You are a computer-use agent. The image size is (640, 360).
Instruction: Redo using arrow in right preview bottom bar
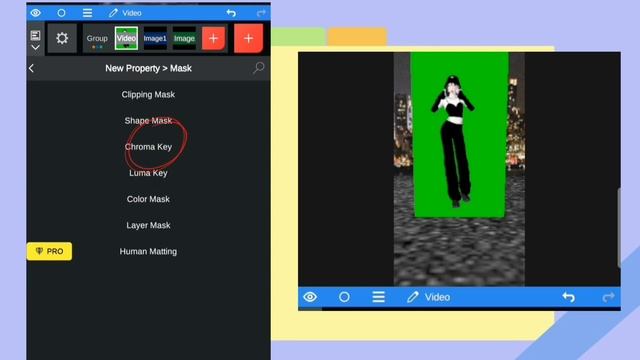click(x=608, y=297)
